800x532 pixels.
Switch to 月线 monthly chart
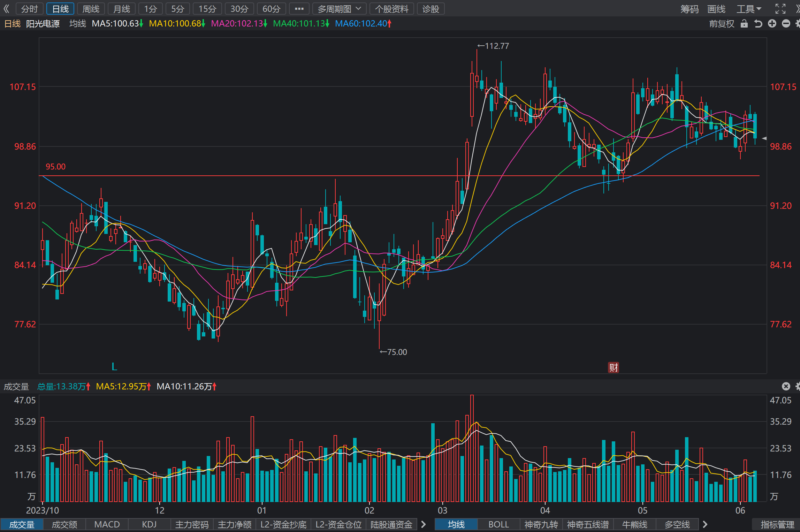pos(122,9)
